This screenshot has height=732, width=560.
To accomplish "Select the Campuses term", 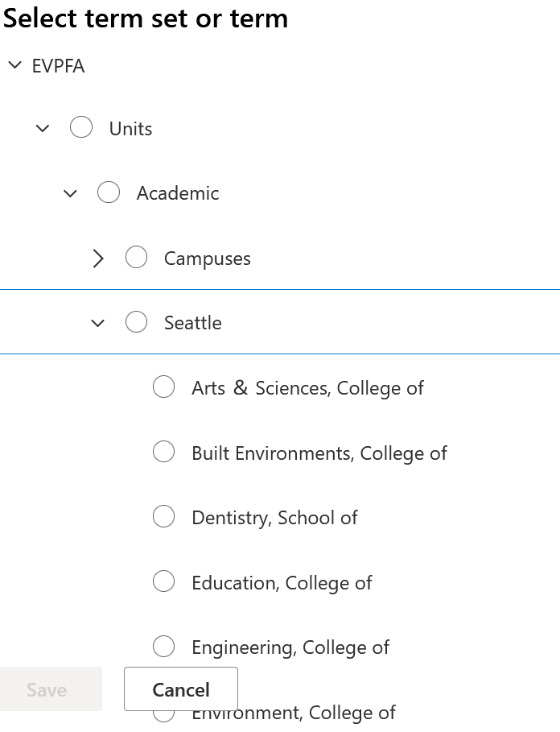I will tap(137, 257).
